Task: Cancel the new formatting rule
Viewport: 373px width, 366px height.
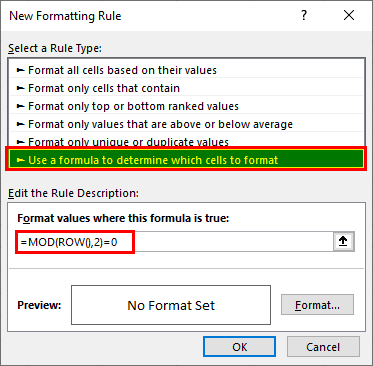Action: click(323, 347)
